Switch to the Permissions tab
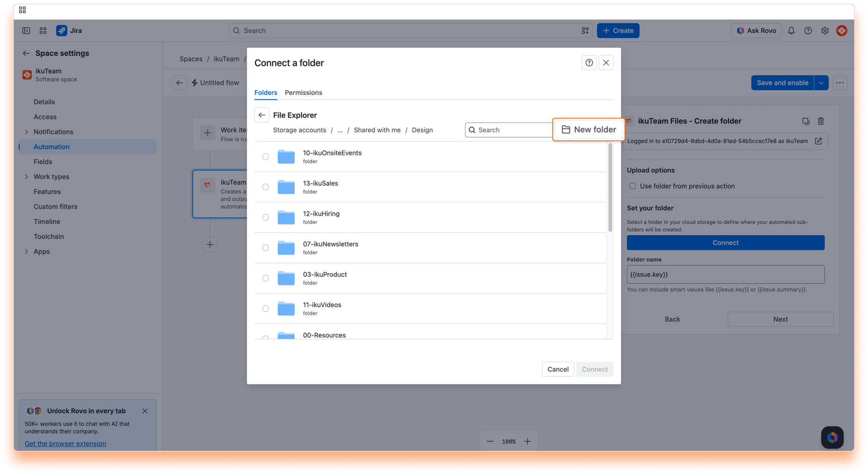The image size is (868, 474). pos(304,93)
